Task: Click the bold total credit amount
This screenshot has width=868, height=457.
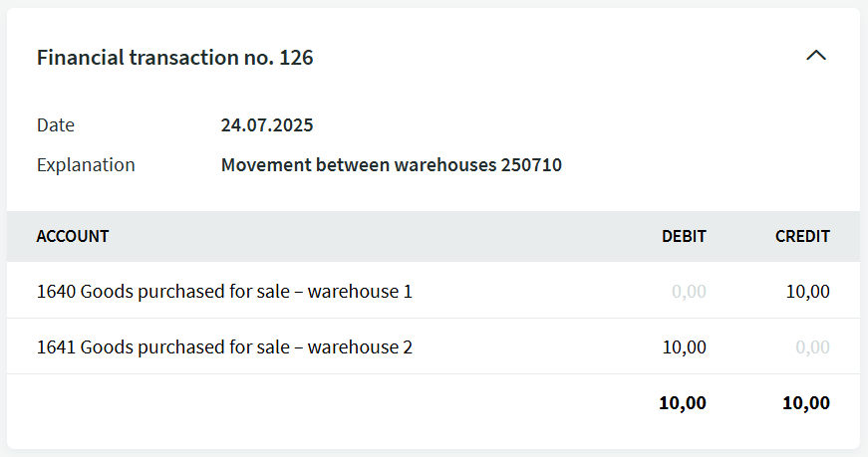Action: click(x=806, y=403)
